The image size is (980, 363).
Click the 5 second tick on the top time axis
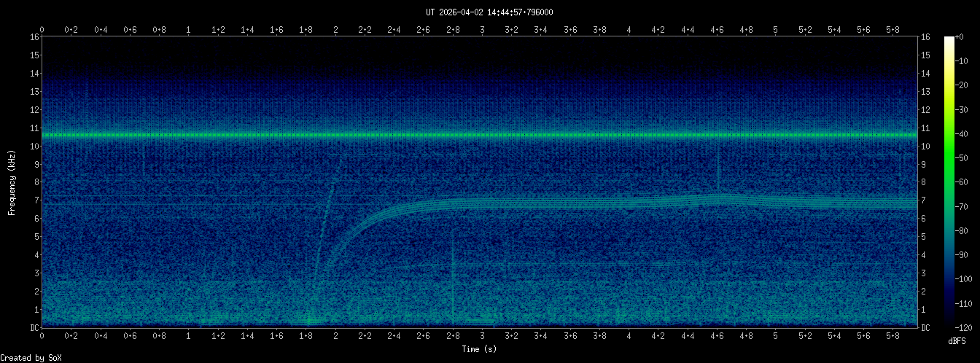click(x=776, y=30)
